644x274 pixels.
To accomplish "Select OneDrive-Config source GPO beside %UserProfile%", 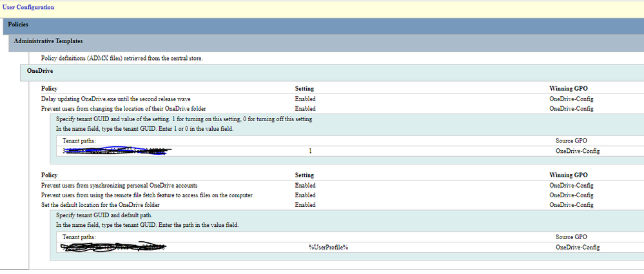I will pos(578,248).
